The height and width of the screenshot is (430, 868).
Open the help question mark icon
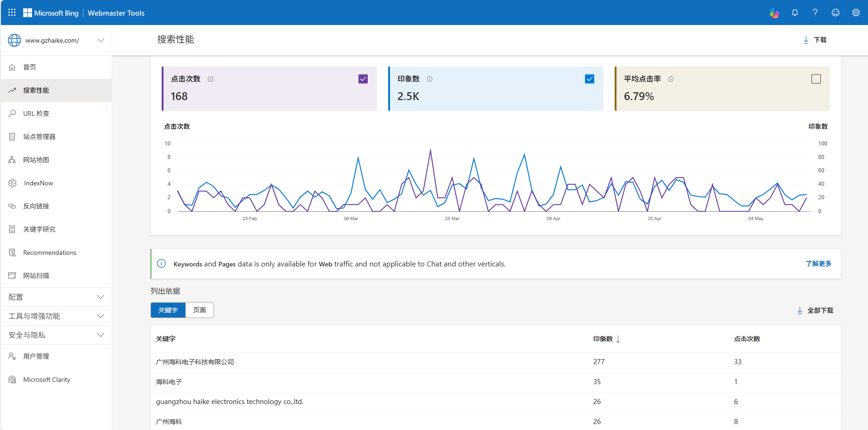point(815,13)
